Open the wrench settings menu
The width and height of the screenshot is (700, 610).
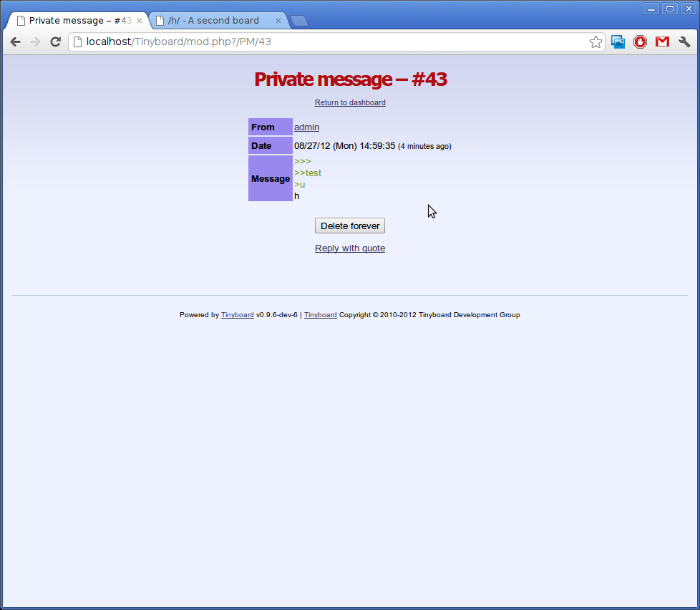(684, 42)
